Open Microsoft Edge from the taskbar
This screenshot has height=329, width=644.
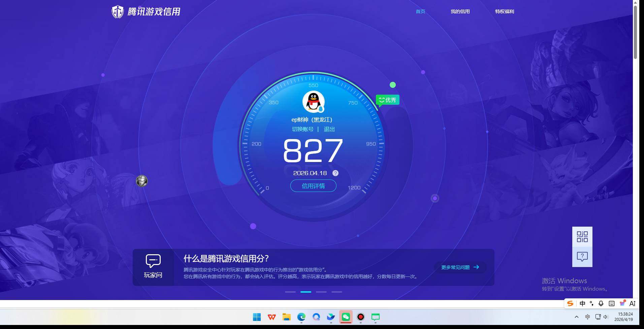click(x=301, y=317)
